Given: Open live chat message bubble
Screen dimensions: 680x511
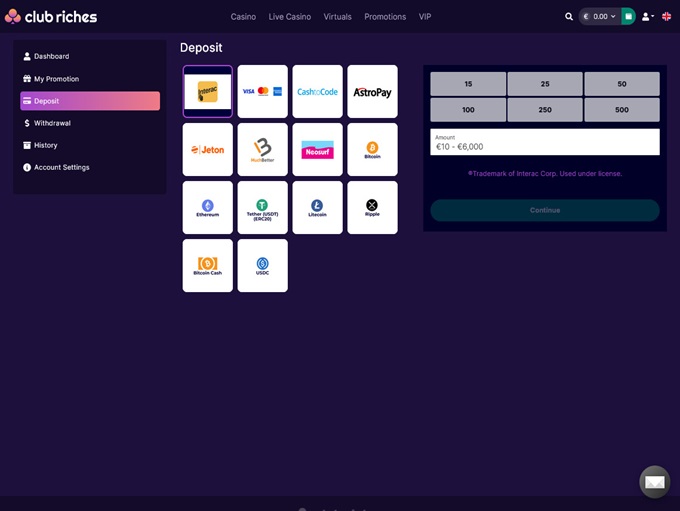Looking at the screenshot, I should click(654, 482).
